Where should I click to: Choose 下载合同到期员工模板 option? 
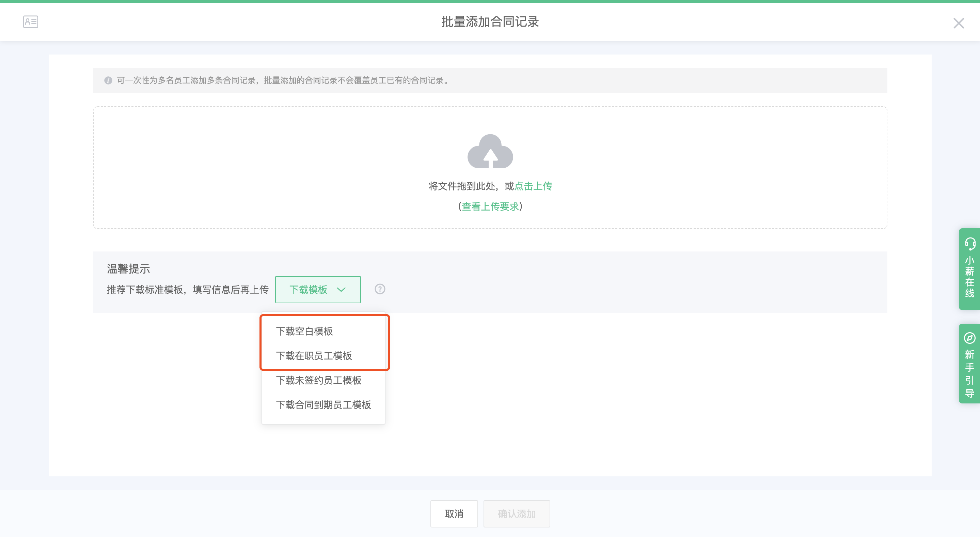click(x=323, y=404)
